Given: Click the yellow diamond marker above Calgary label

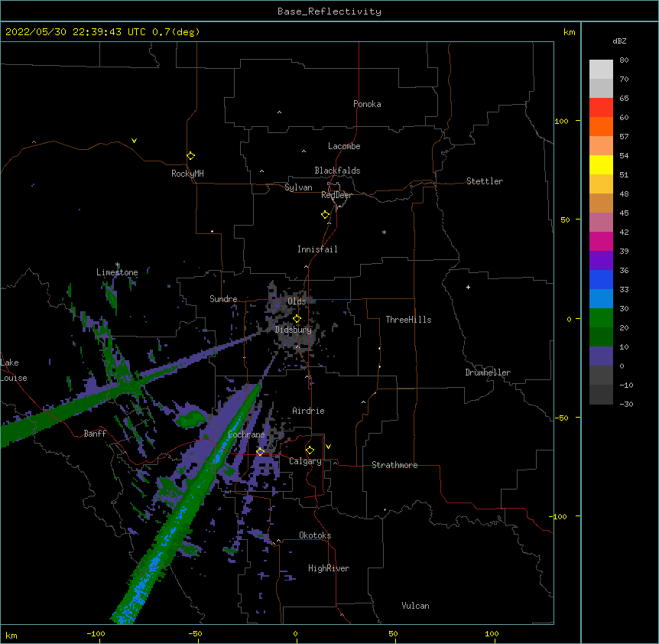Looking at the screenshot, I should tap(310, 450).
